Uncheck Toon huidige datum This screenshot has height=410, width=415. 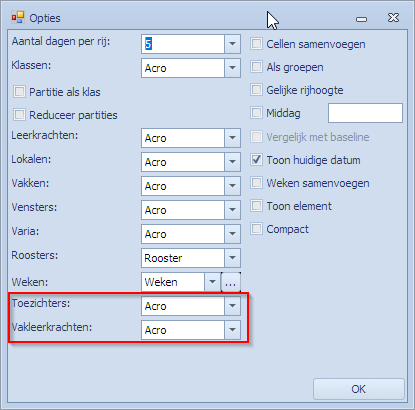pos(256,160)
